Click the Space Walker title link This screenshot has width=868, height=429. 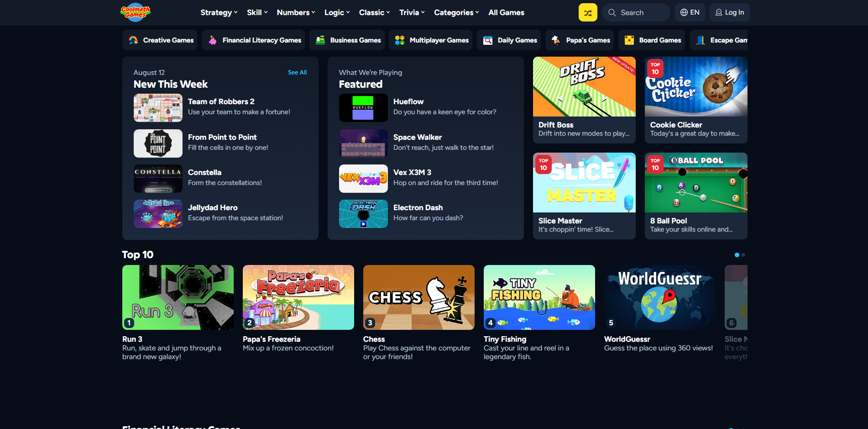click(418, 137)
